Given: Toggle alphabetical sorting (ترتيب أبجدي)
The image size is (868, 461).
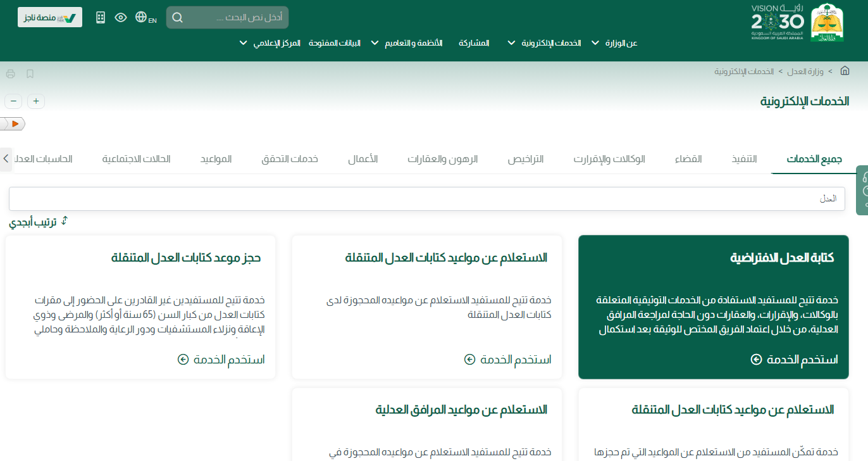Looking at the screenshot, I should pos(38,222).
